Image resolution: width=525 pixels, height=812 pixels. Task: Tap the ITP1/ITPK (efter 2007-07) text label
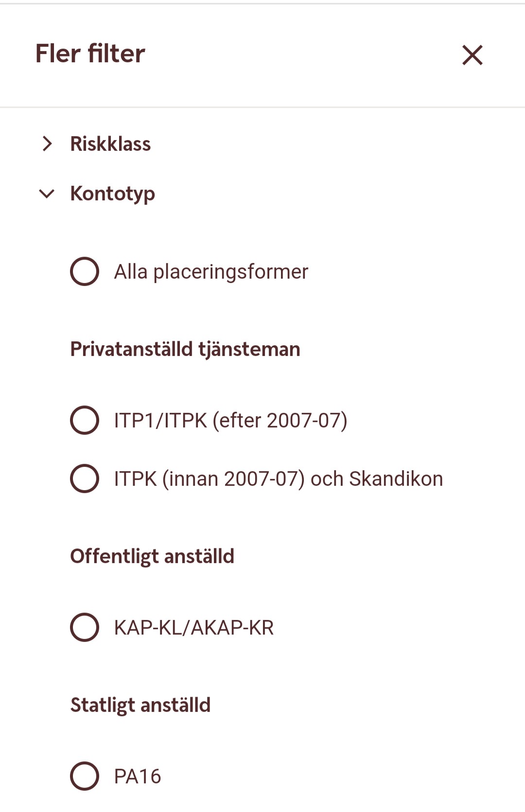pos(230,421)
